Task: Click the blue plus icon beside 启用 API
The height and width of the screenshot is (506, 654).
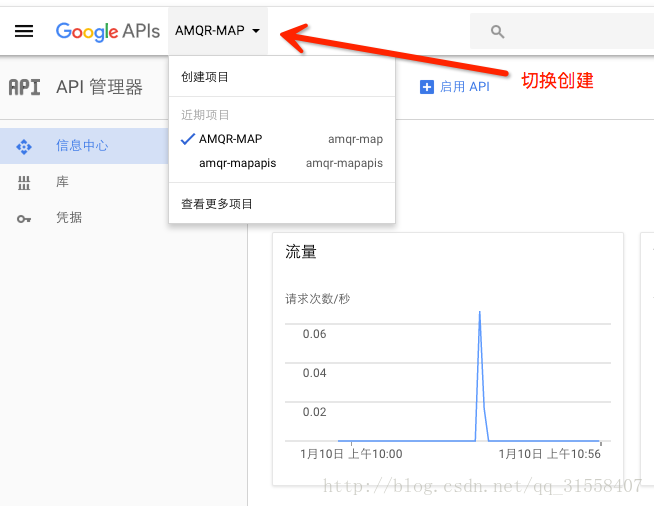Action: pyautogui.click(x=427, y=87)
